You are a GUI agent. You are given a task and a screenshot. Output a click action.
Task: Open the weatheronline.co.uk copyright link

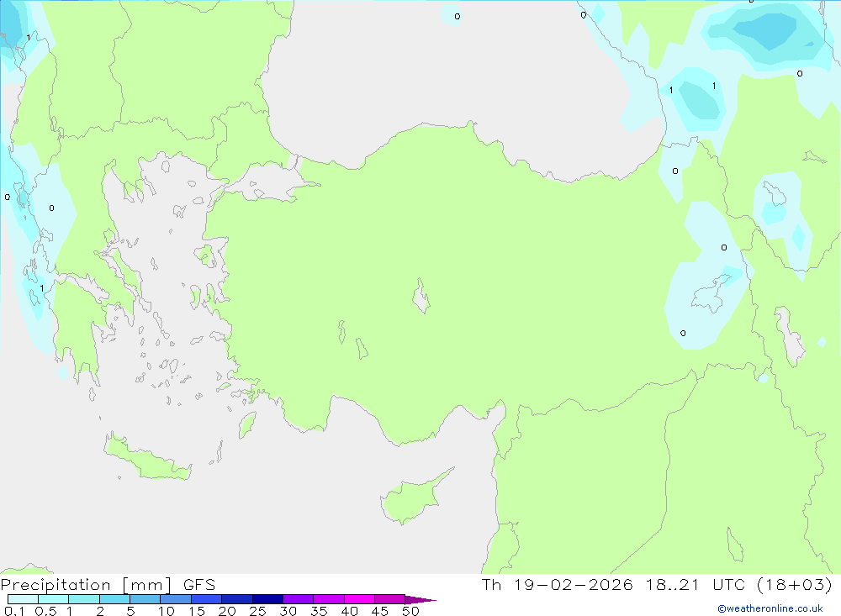point(770,608)
